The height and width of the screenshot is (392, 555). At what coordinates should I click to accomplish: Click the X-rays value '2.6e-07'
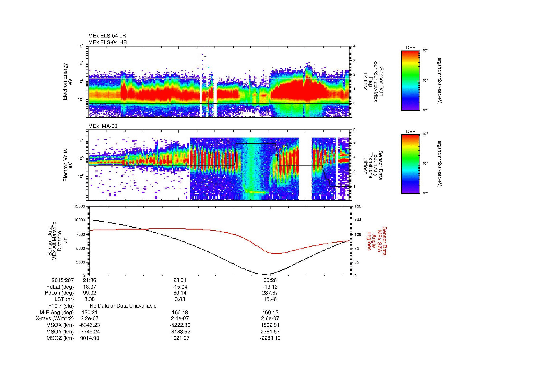270,319
